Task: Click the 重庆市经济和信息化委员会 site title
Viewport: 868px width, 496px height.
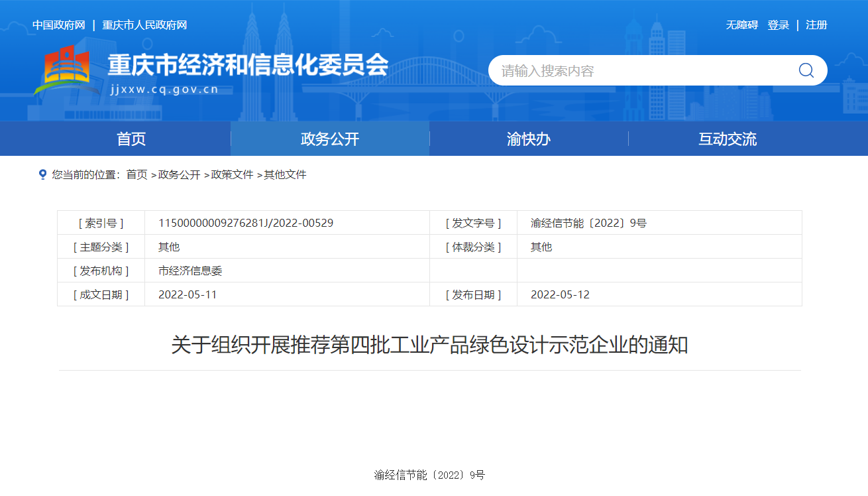Action: (x=248, y=66)
